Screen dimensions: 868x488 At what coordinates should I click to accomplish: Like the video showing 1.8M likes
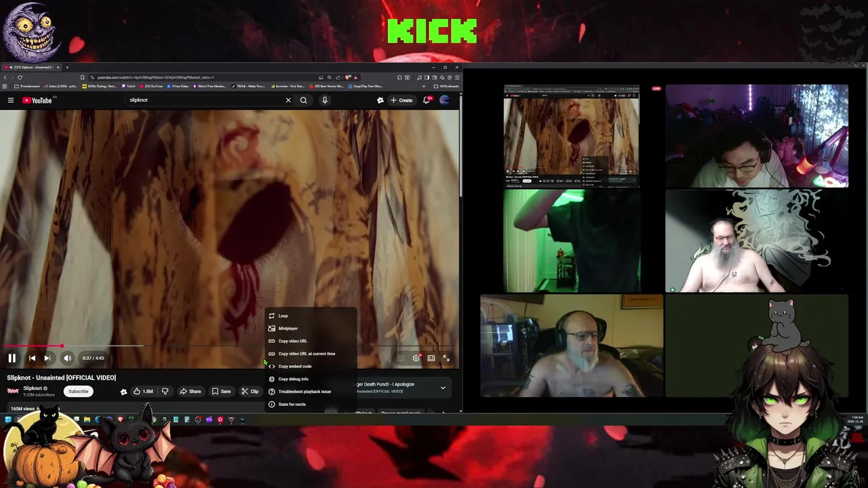[x=143, y=391]
